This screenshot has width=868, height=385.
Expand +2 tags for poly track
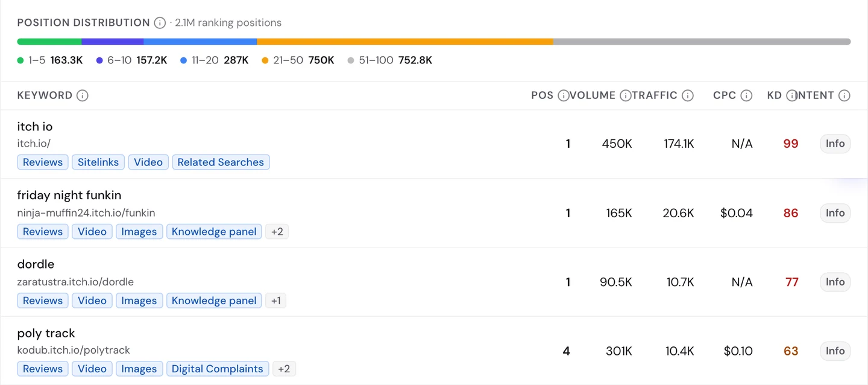click(285, 369)
